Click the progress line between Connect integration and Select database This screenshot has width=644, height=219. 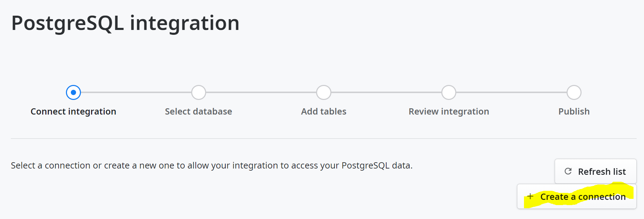136,92
